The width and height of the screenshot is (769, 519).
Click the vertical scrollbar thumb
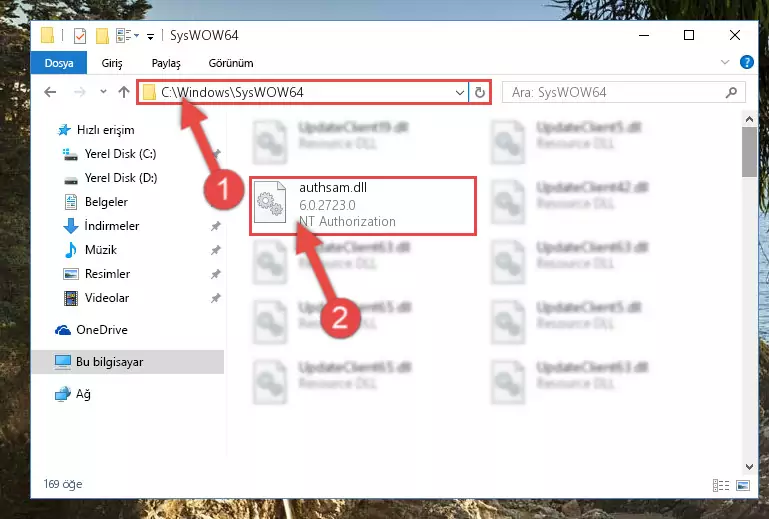pos(749,152)
